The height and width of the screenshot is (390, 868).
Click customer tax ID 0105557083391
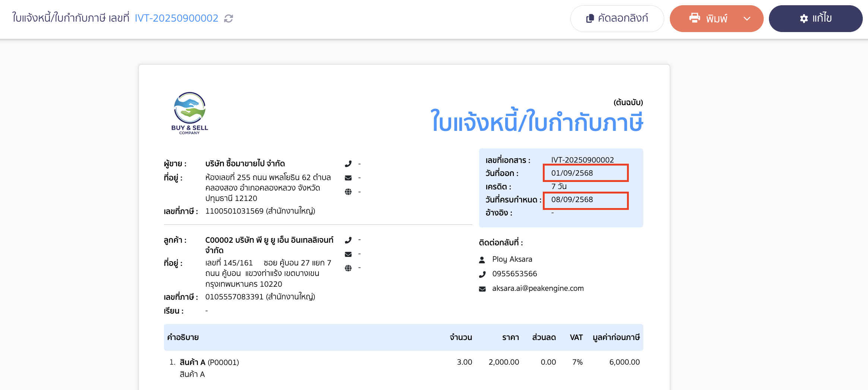tap(234, 297)
